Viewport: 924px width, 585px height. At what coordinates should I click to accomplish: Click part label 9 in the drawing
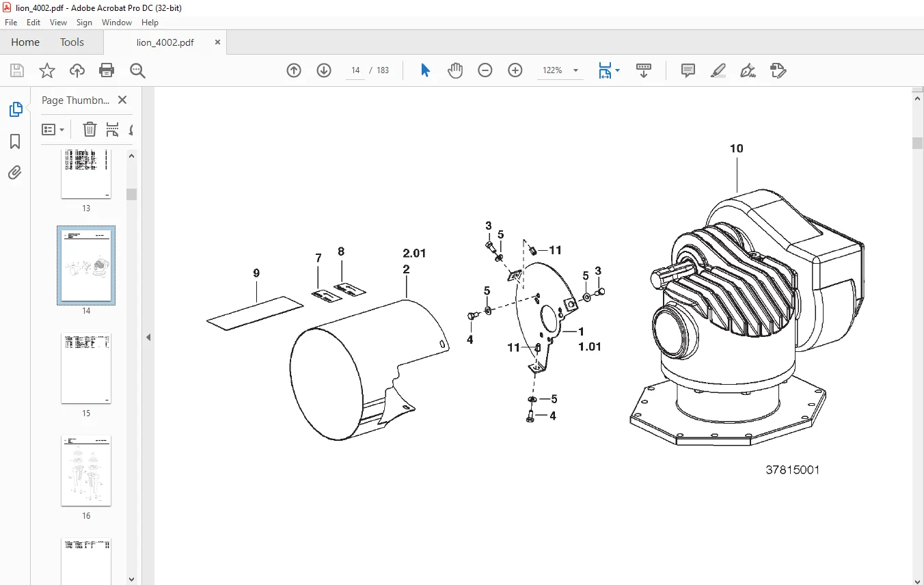256,273
